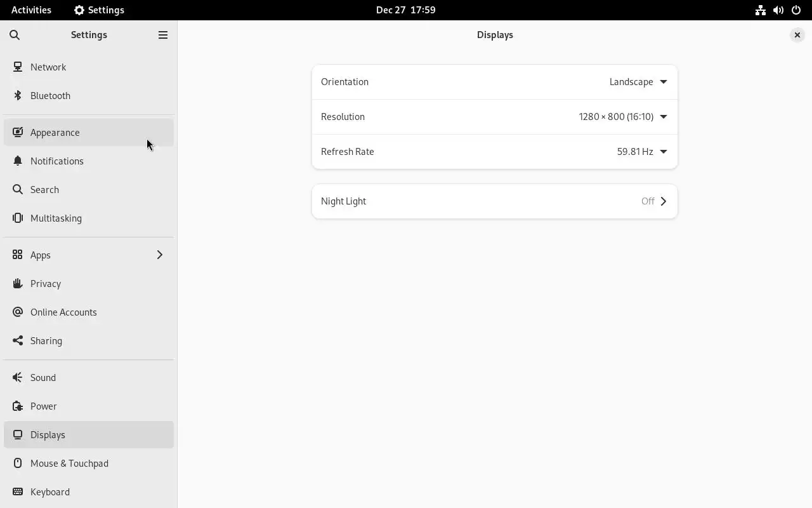Click the network status icon in top bar
Screen dimensions: 812x508
pos(761,10)
